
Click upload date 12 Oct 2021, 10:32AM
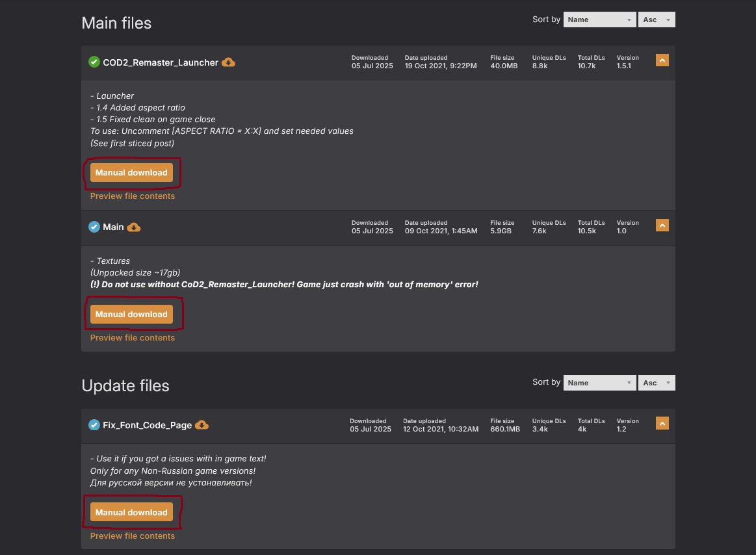(441, 429)
